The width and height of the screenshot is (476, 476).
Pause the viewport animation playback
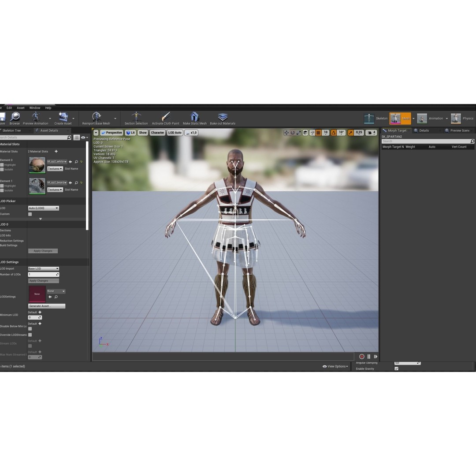click(x=369, y=357)
